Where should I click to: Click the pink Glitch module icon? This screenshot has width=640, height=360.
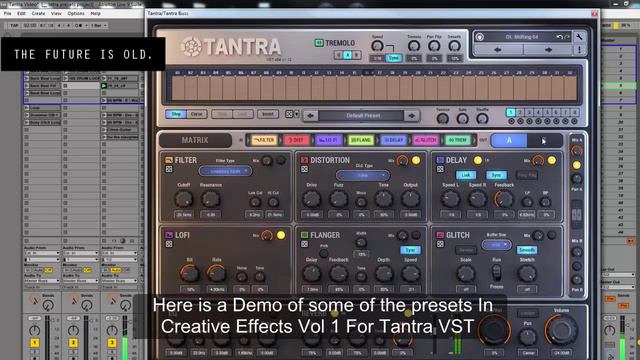(440, 235)
